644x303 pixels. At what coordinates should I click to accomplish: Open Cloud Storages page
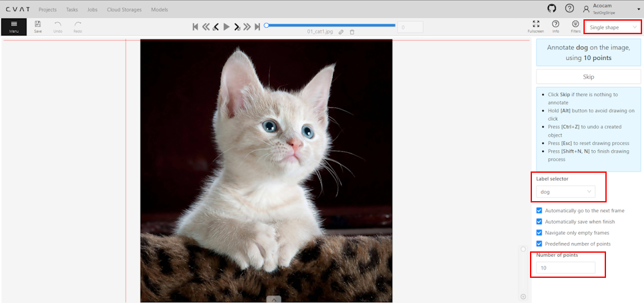click(x=125, y=10)
